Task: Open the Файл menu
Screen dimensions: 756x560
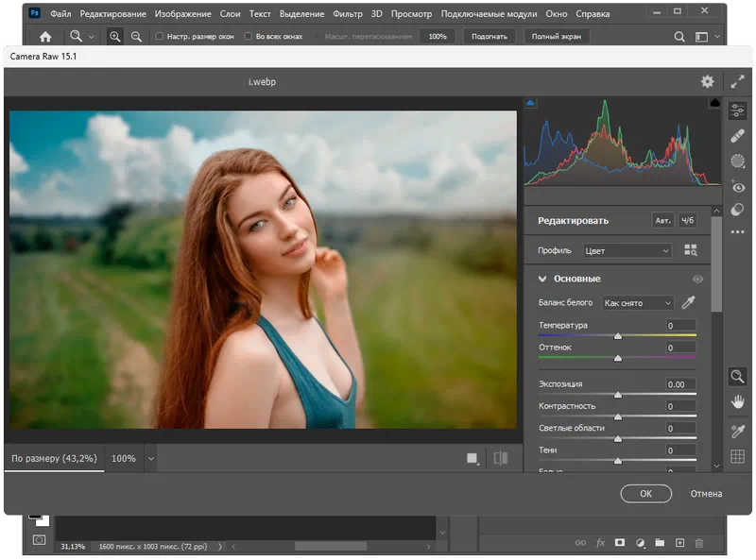Action: click(60, 14)
